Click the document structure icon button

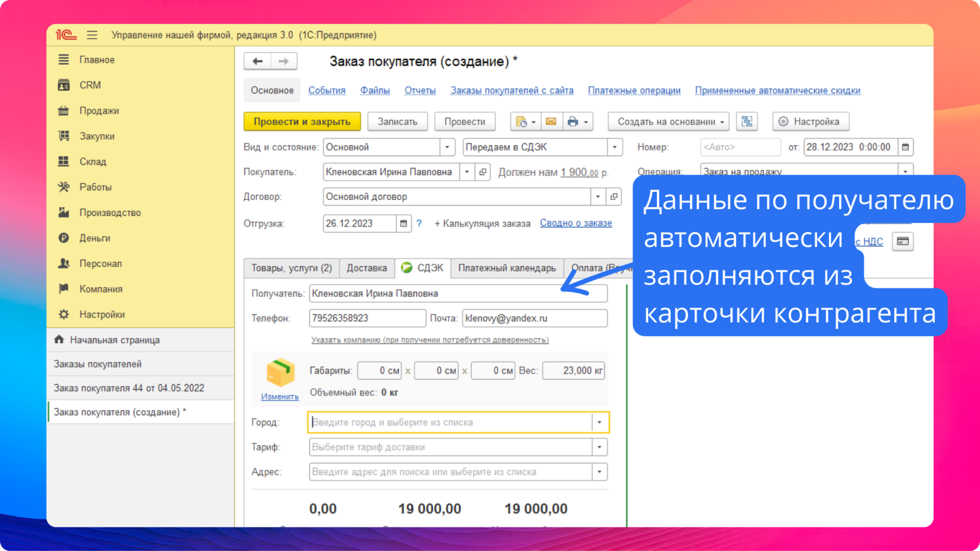[x=747, y=122]
